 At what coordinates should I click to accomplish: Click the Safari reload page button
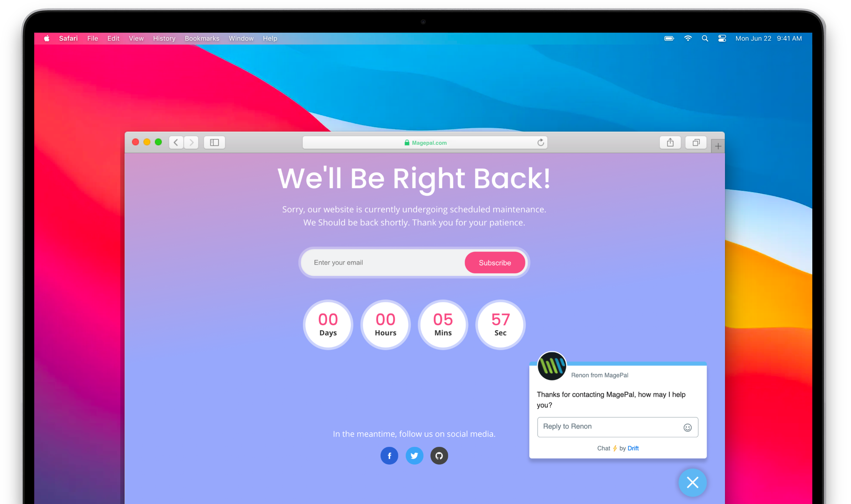click(540, 142)
